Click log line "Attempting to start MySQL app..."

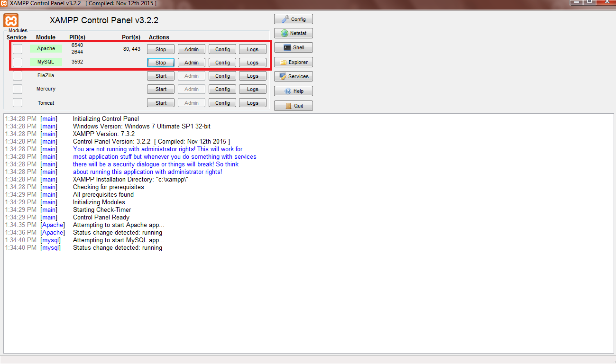tap(119, 240)
